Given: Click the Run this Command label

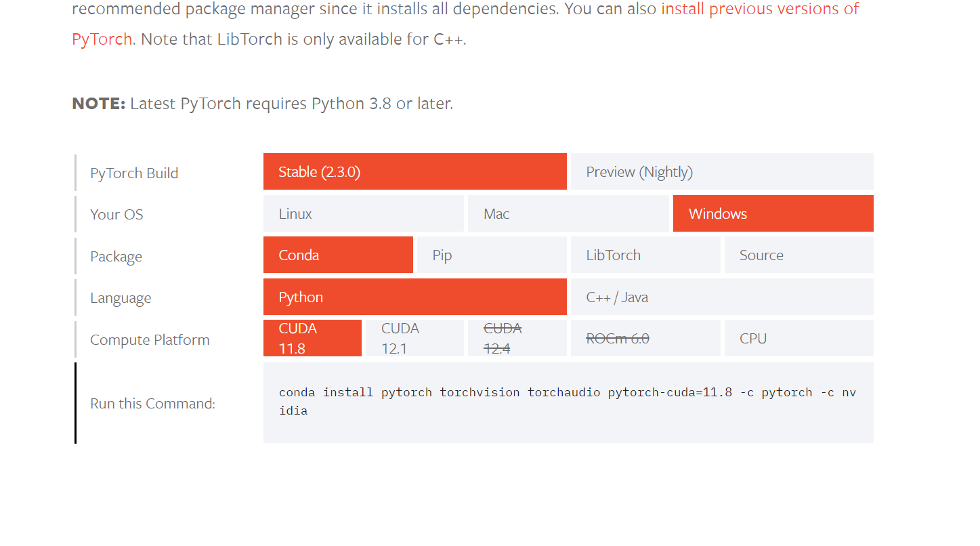Looking at the screenshot, I should (x=152, y=403).
